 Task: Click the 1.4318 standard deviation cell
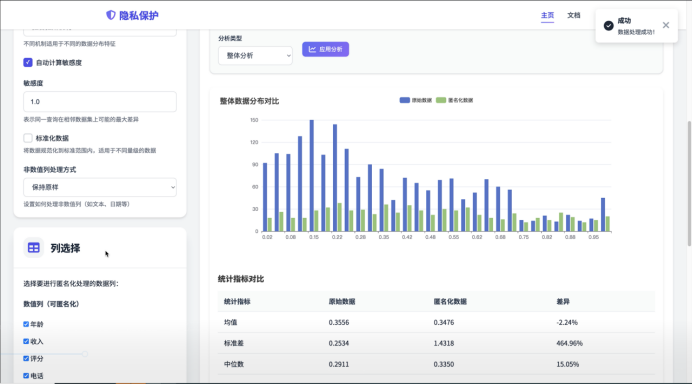pyautogui.click(x=444, y=343)
